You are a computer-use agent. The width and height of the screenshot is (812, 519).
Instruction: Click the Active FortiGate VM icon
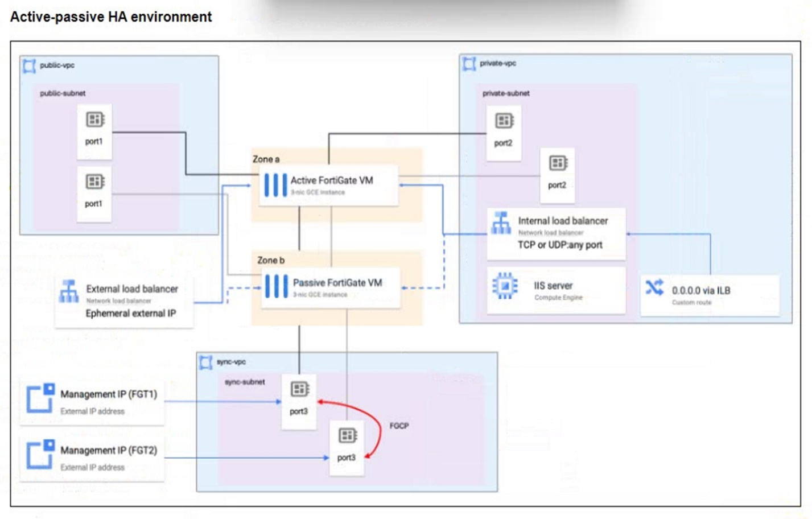pyautogui.click(x=275, y=186)
